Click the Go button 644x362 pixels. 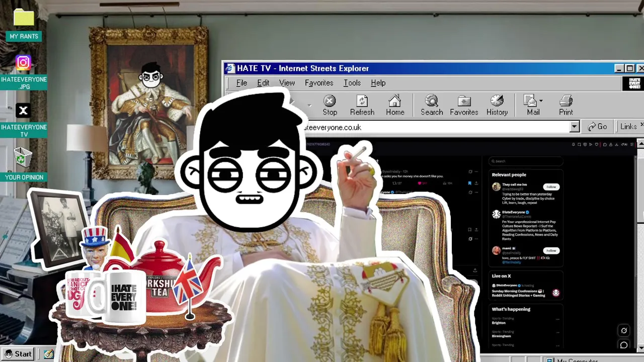pos(598,127)
